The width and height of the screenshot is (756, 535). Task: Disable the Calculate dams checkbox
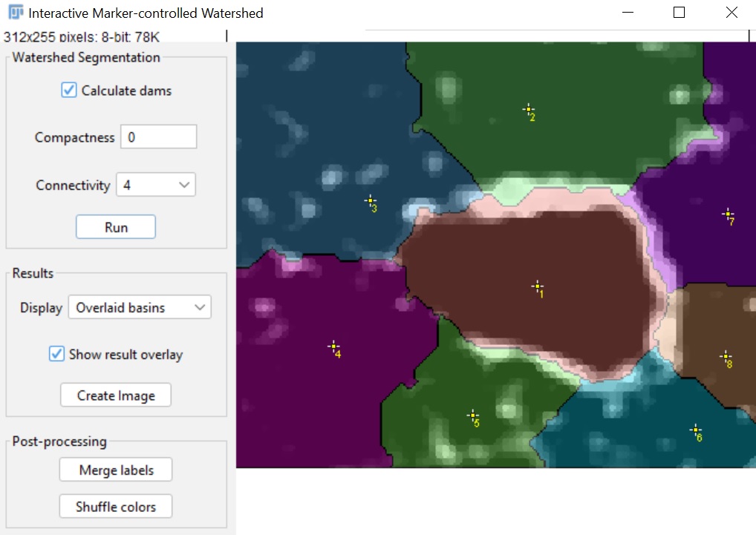tap(68, 90)
